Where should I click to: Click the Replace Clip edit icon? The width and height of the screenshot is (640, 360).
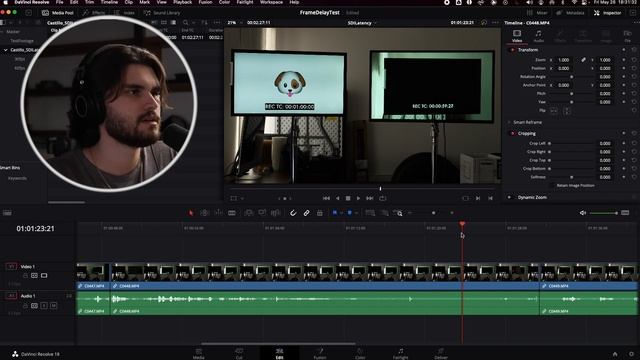pyautogui.click(x=276, y=213)
